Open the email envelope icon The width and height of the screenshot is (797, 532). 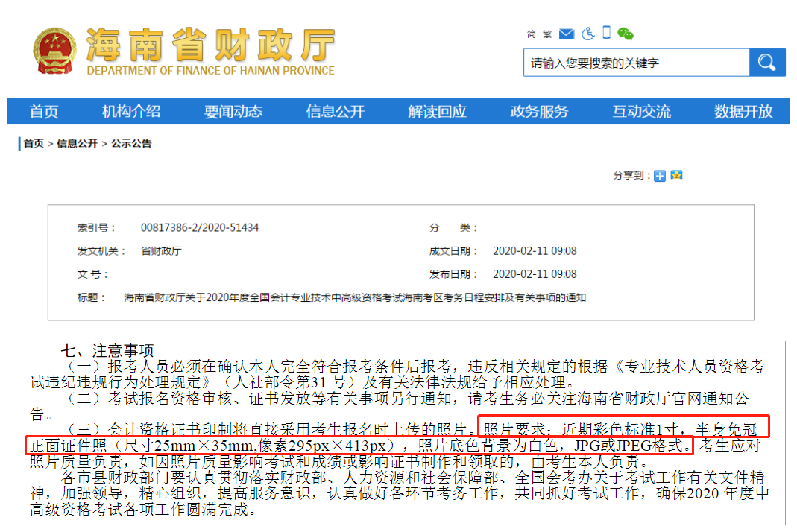click(x=567, y=34)
